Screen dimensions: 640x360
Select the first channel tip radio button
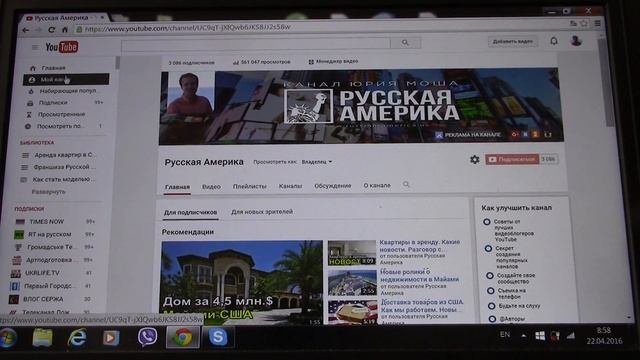coord(487,222)
